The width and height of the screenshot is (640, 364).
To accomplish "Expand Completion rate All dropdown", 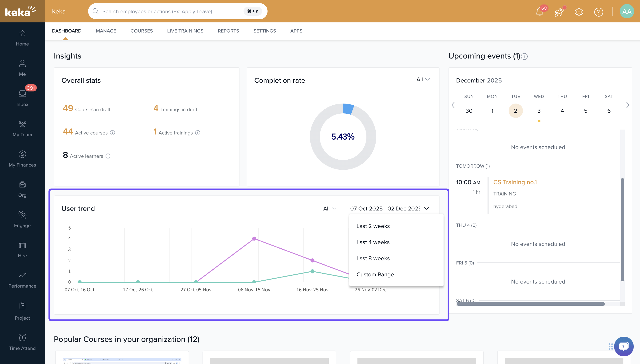I will point(423,80).
